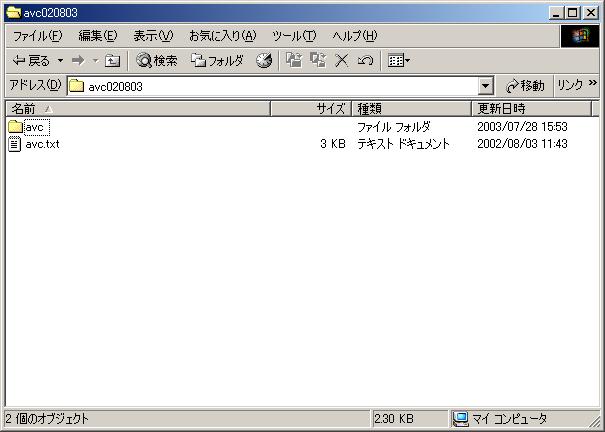
Task: Toggle the Folders (フォルダ) pane
Action: [x=217, y=61]
